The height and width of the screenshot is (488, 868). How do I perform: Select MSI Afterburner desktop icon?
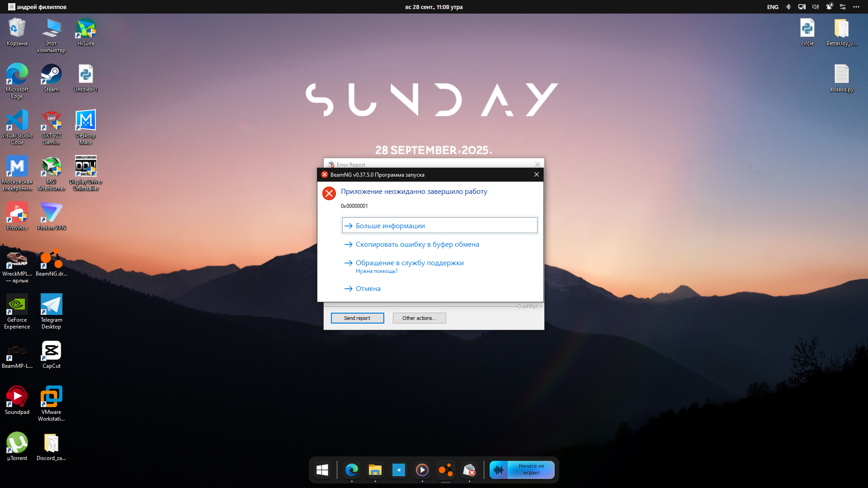tap(51, 172)
